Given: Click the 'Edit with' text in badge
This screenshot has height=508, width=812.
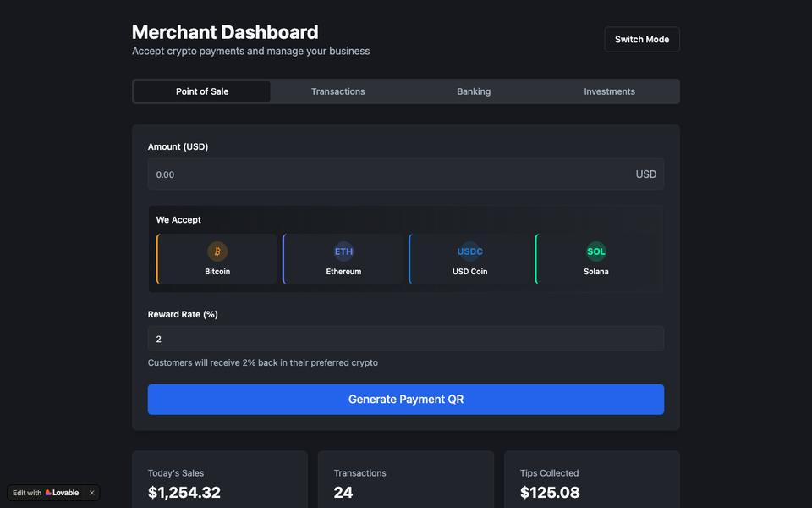Looking at the screenshot, I should pos(27,493).
